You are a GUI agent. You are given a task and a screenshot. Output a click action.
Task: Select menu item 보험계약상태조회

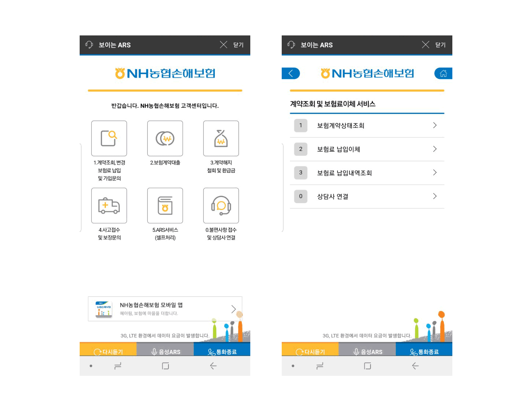pyautogui.click(x=367, y=126)
